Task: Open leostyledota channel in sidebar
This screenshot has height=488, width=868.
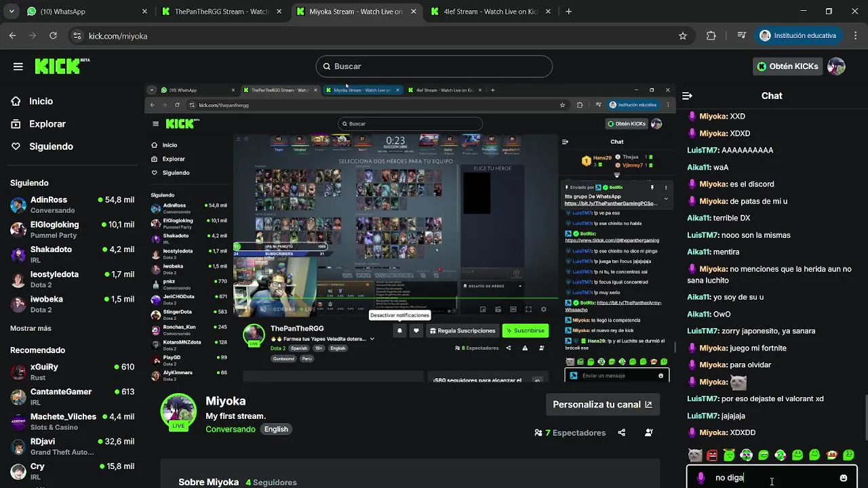Action: point(72,279)
